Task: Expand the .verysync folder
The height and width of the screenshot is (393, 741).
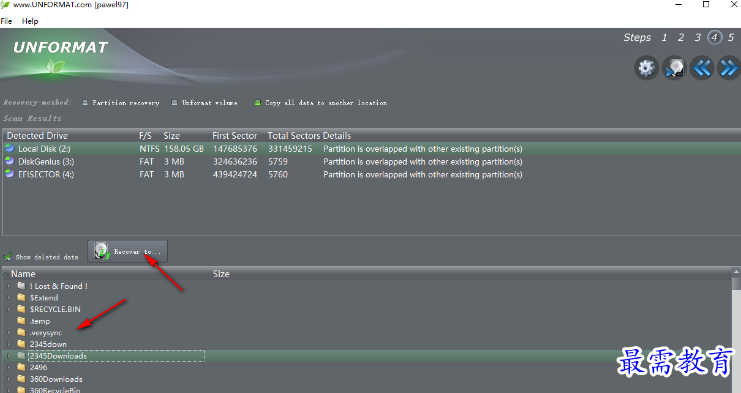Action: (9, 332)
